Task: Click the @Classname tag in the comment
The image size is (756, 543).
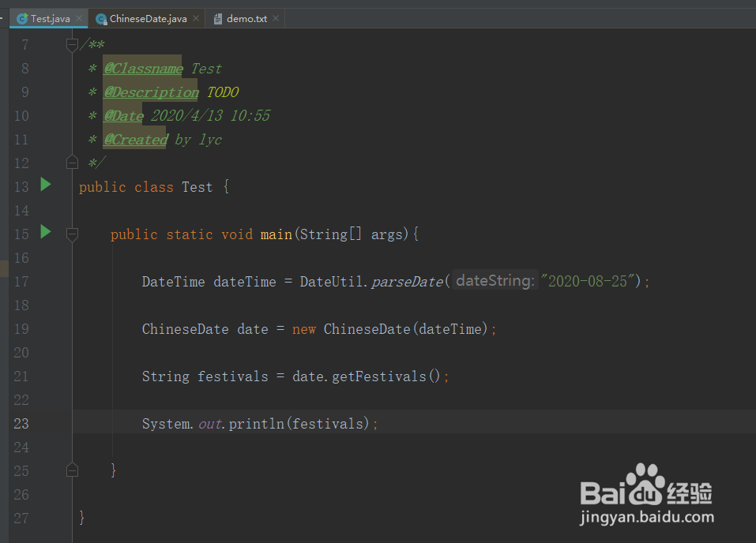Action: pos(143,69)
